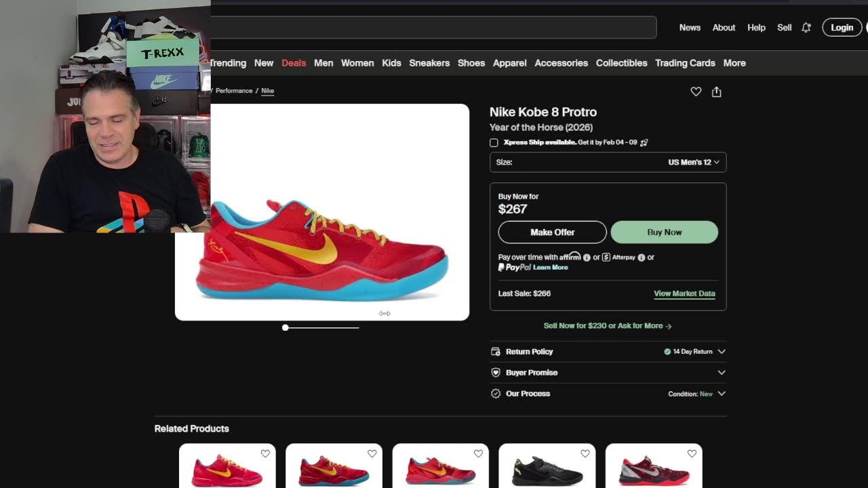Open the Men category
Screen dimensions: 868x488
point(323,63)
